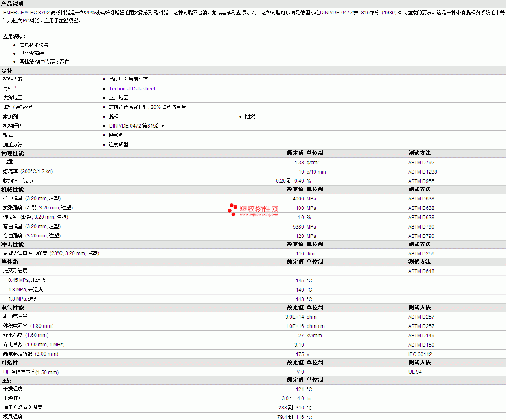Click the 0.45 MPa, 未退火 row label
Screen dimensions: 506x420
27,280
